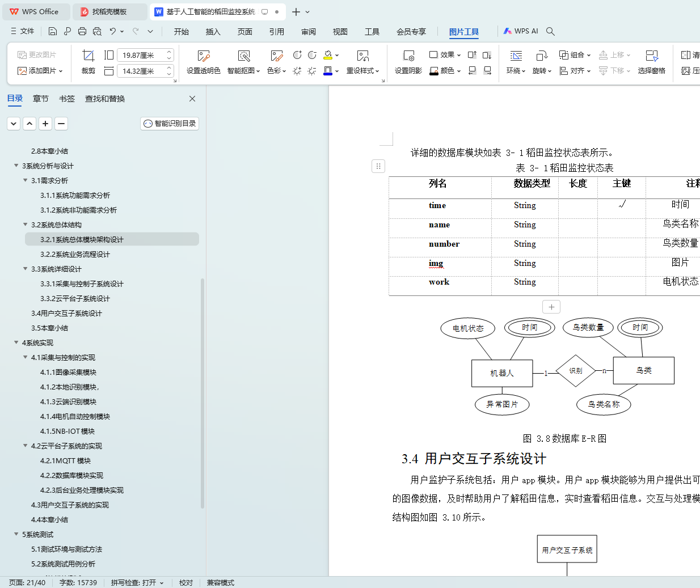The image size is (700, 588).
Task: Move outline item down arrow button
Action: click(x=14, y=124)
